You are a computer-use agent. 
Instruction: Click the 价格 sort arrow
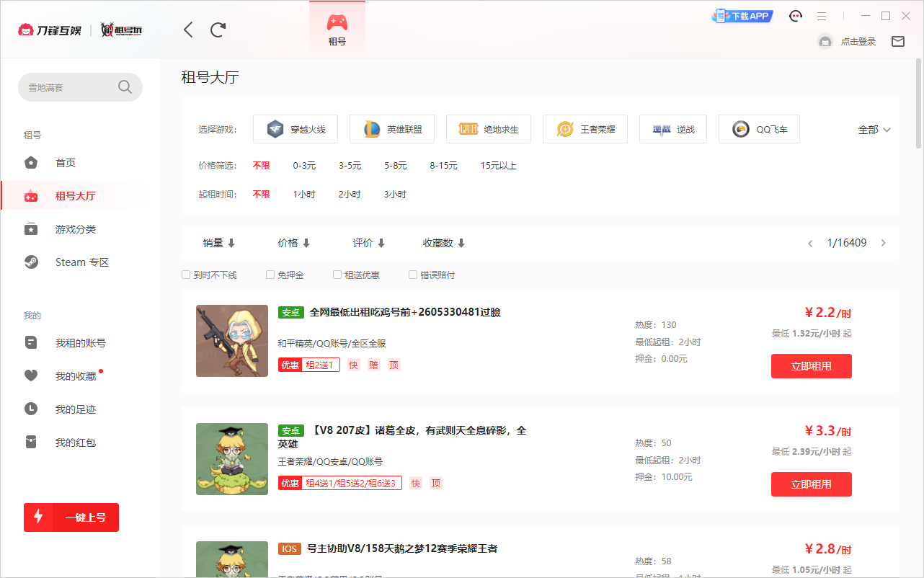point(306,243)
